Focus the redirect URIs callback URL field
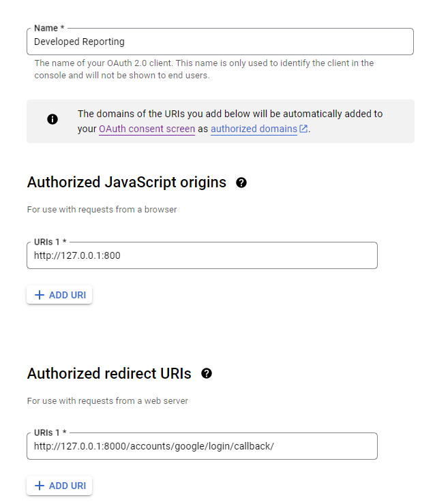The height and width of the screenshot is (504, 435). (202, 446)
